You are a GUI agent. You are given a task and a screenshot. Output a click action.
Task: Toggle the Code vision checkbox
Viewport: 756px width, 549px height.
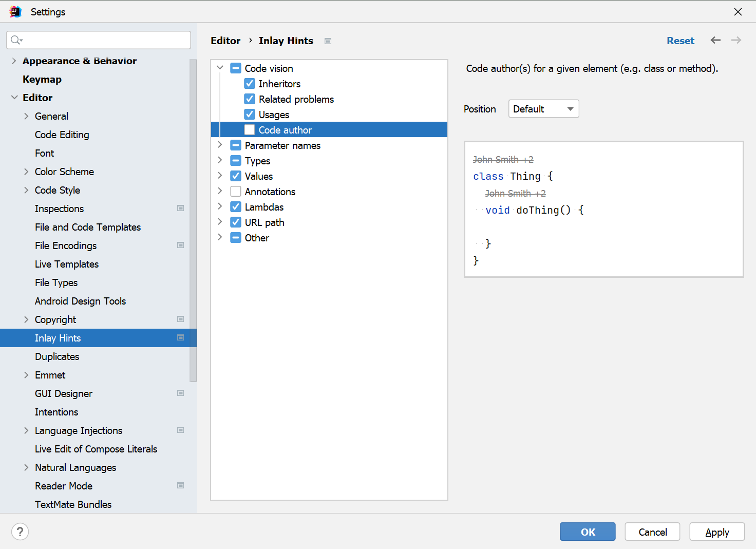(x=236, y=68)
